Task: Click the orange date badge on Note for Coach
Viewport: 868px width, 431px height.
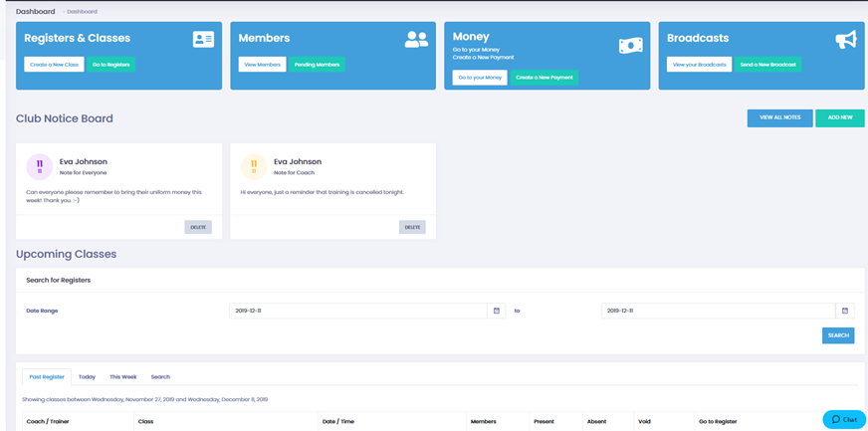Action: coord(253,166)
